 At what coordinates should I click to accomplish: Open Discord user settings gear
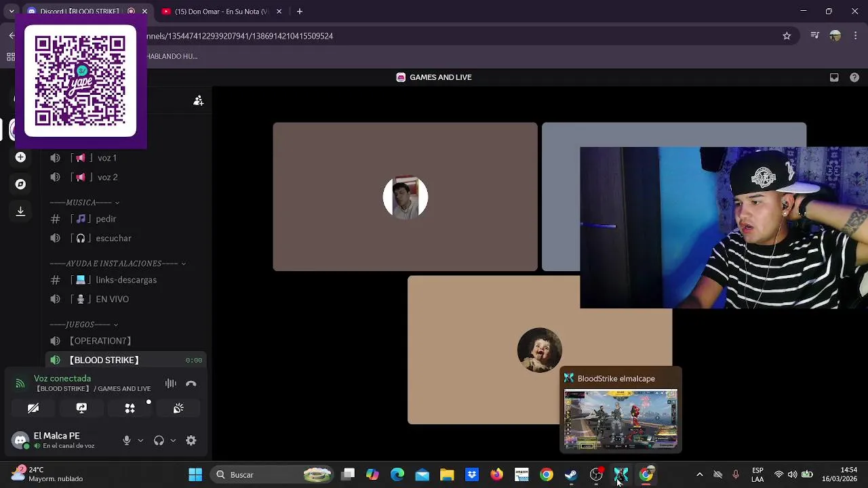pyautogui.click(x=191, y=441)
